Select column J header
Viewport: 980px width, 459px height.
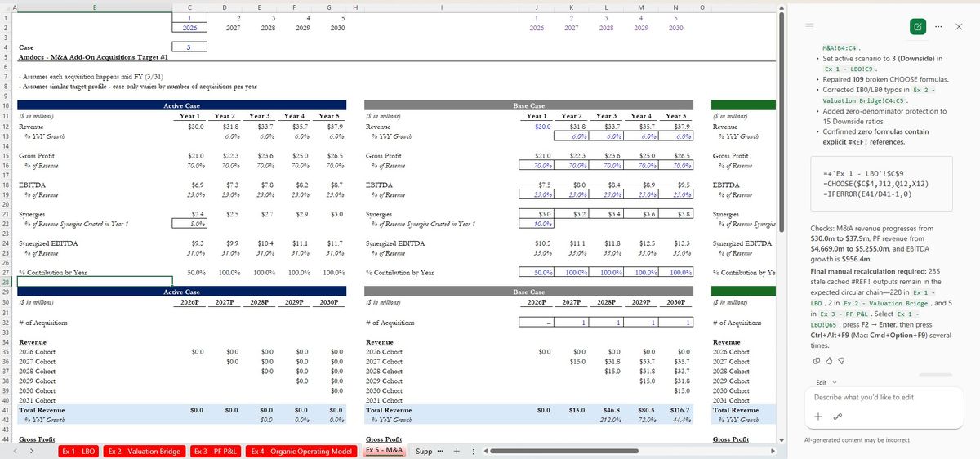point(537,7)
